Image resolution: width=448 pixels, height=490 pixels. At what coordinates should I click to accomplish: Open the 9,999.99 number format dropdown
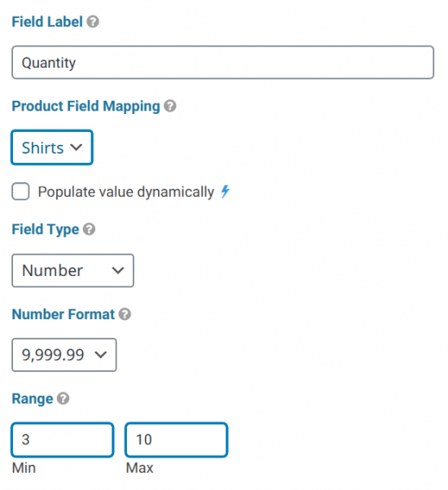pyautogui.click(x=64, y=355)
